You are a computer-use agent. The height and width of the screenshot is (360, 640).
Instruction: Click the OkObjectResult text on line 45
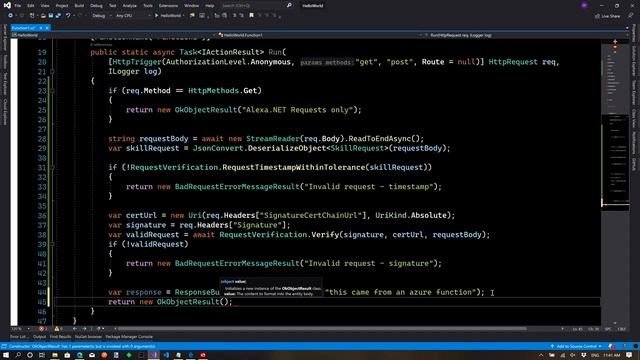[x=188, y=302]
